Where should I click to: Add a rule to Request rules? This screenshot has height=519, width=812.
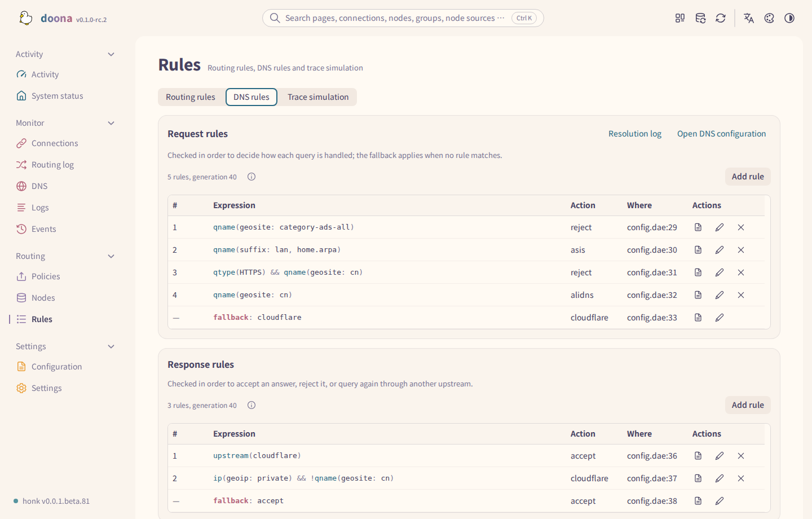point(748,177)
